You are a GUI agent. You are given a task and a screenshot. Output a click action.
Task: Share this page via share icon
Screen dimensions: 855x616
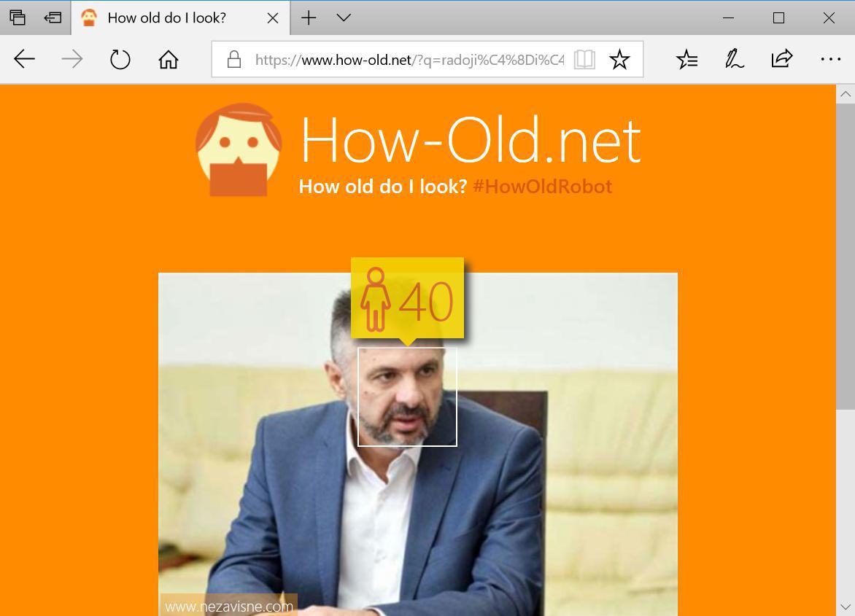pyautogui.click(x=782, y=59)
